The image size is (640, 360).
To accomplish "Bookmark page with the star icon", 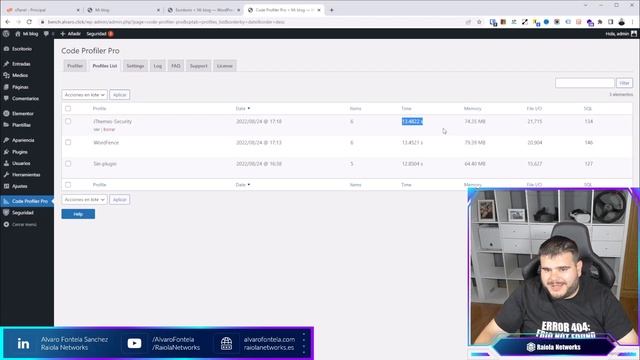I will point(479,22).
